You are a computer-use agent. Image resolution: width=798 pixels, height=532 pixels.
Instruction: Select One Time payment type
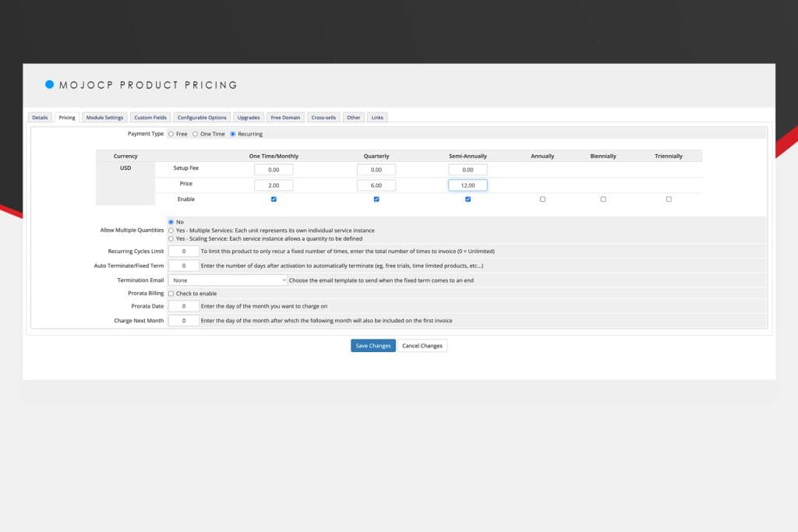click(195, 134)
